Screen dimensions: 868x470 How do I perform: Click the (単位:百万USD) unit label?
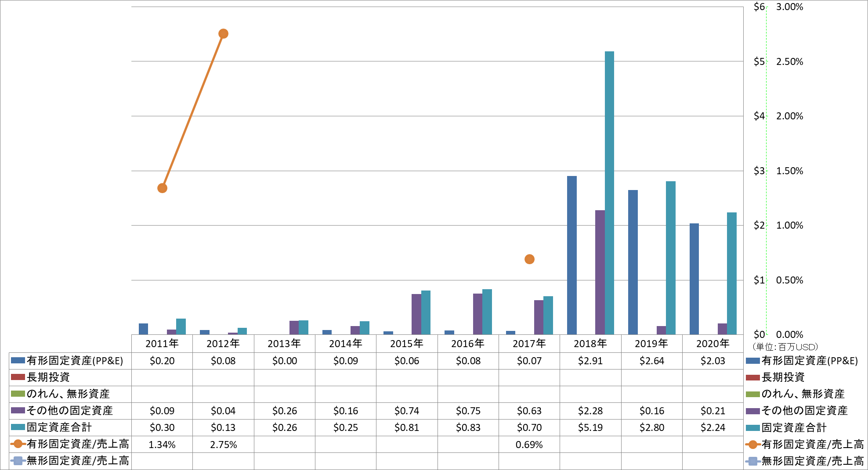point(785,347)
